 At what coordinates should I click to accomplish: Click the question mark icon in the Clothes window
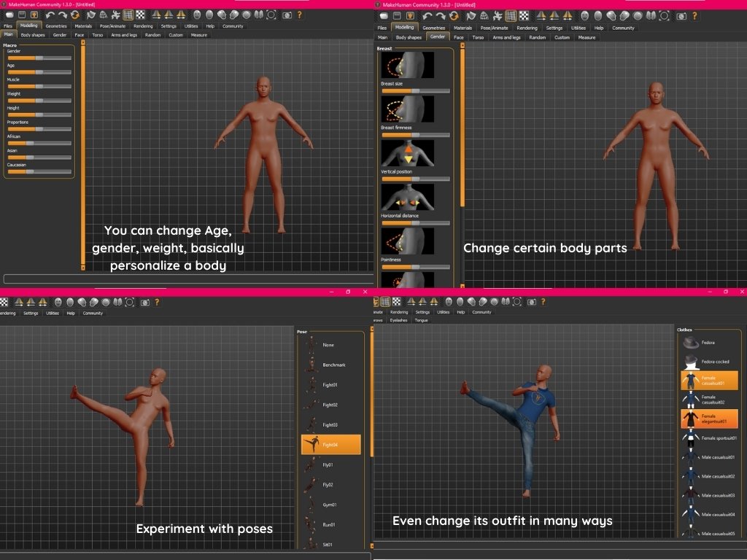tap(543, 302)
